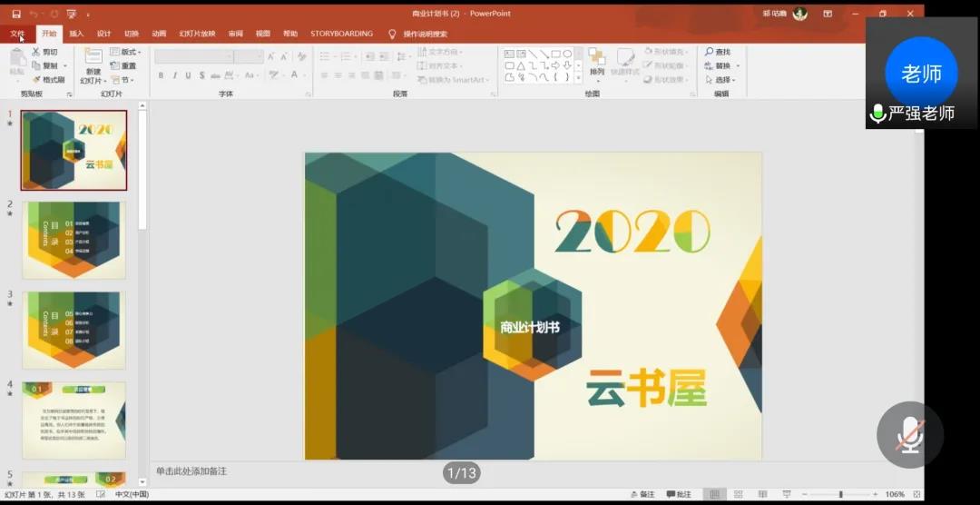The height and width of the screenshot is (505, 980).
Task: Click the zoom slider in the status bar
Action: (x=840, y=494)
